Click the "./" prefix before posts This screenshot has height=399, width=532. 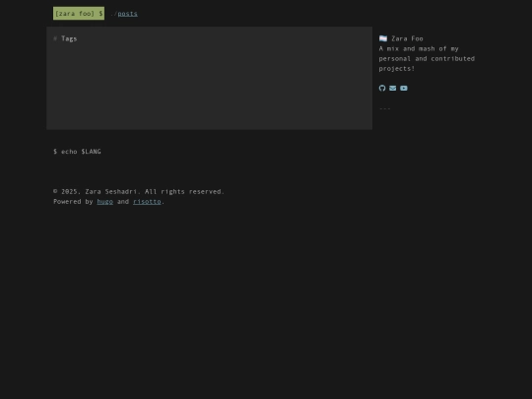click(114, 14)
